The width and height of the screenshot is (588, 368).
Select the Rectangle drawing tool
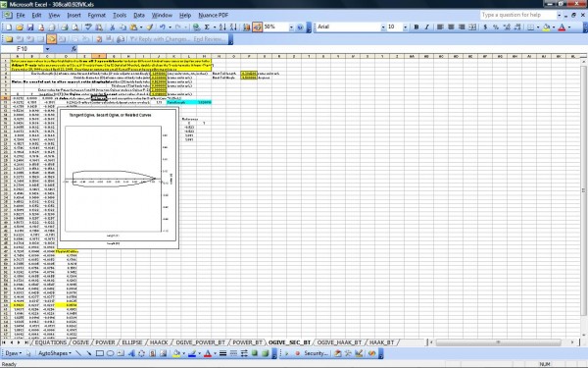[100, 353]
